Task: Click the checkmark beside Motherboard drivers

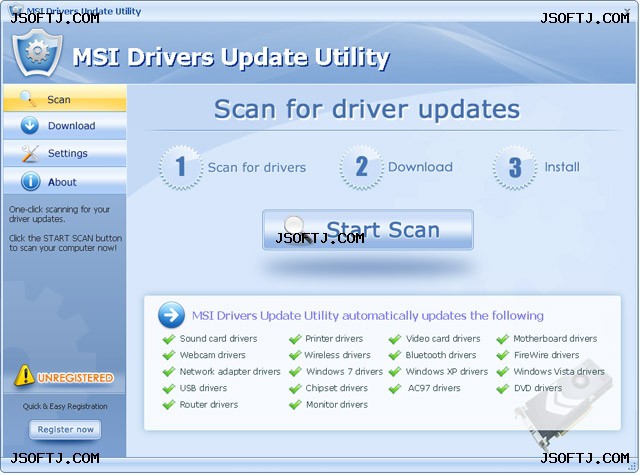Action: (x=502, y=339)
